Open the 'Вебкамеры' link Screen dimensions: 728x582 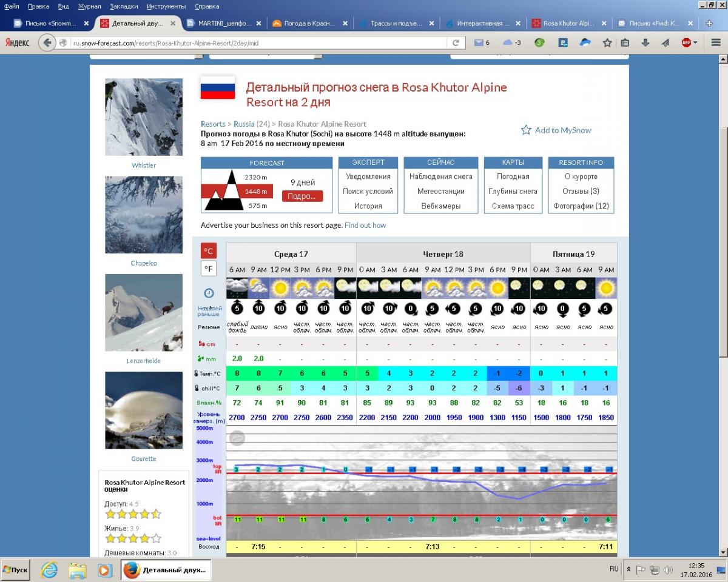pyautogui.click(x=441, y=206)
